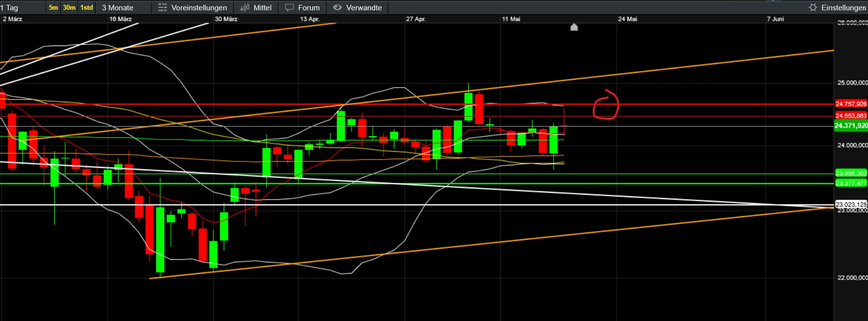
Task: Switch to the 5m interval
Action: pos(53,7)
